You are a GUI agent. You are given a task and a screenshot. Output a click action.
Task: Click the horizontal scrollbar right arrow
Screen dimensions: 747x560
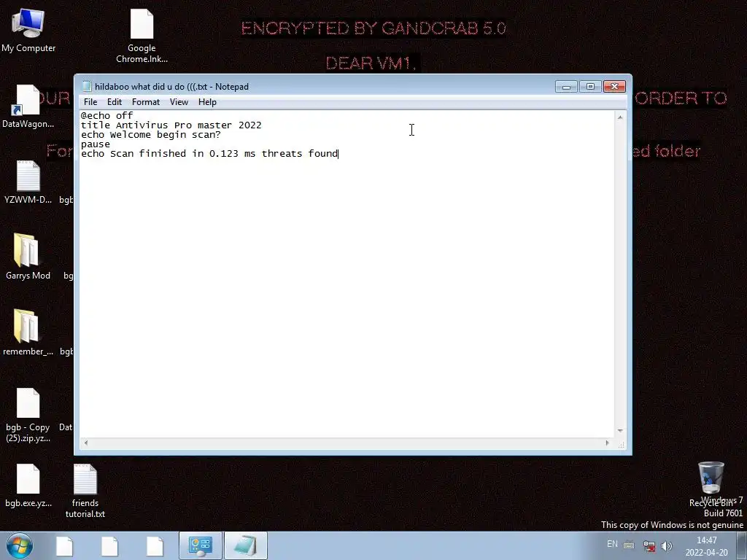[x=607, y=443]
